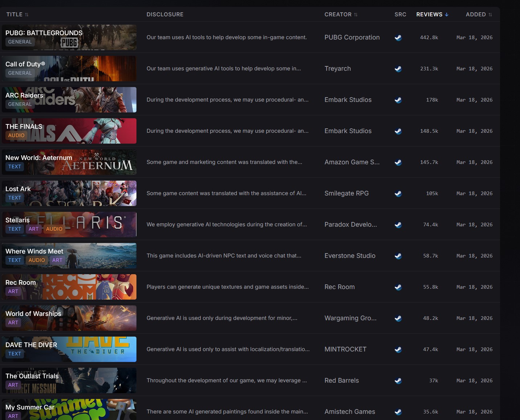Open the ARC Raiders title link
This screenshot has width=520, height=420.
[x=24, y=95]
